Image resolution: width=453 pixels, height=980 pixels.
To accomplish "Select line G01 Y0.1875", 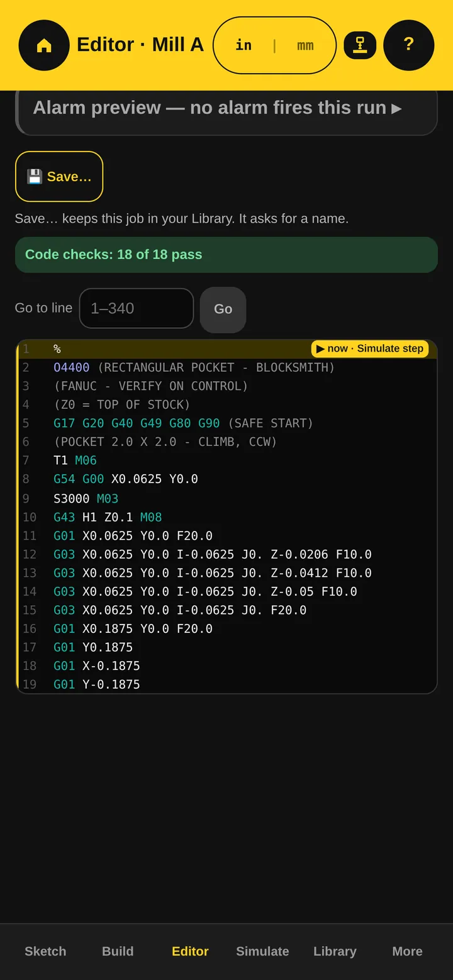I will [x=226, y=647].
